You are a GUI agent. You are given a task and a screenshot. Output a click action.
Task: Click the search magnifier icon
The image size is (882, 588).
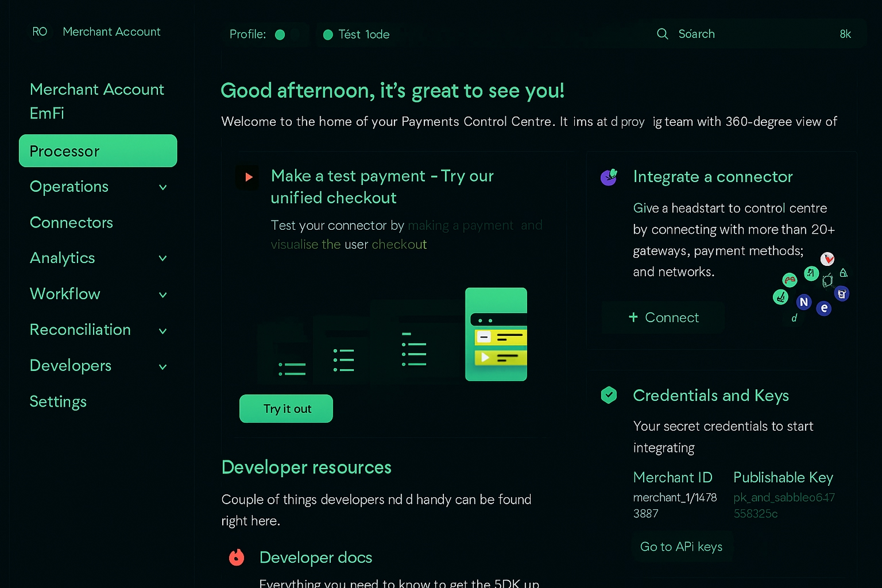click(662, 34)
